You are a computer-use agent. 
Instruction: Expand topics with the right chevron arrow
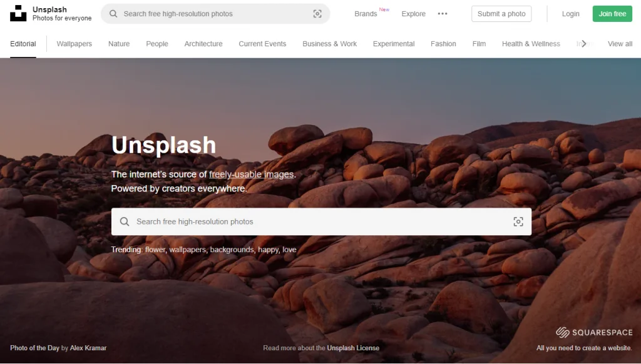pyautogui.click(x=584, y=44)
